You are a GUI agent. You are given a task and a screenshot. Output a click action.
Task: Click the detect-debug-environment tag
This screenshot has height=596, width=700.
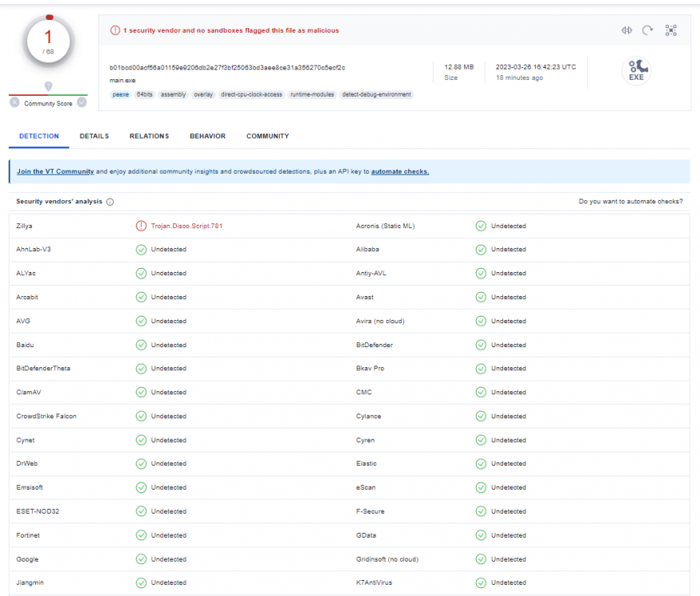tap(376, 94)
